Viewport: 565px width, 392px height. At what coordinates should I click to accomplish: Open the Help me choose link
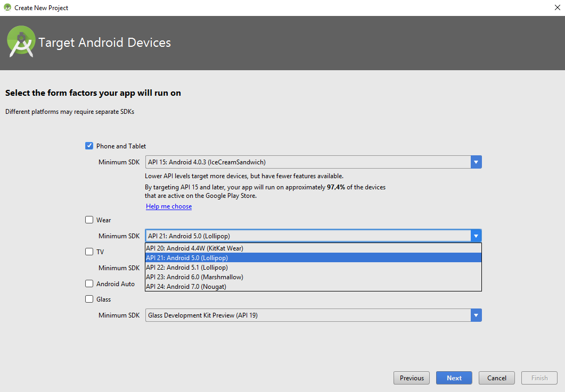pyautogui.click(x=169, y=206)
